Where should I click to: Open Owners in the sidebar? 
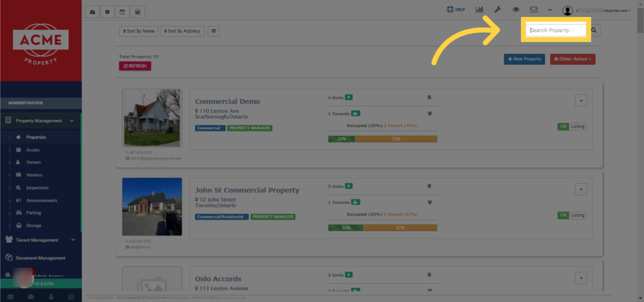[33, 162]
